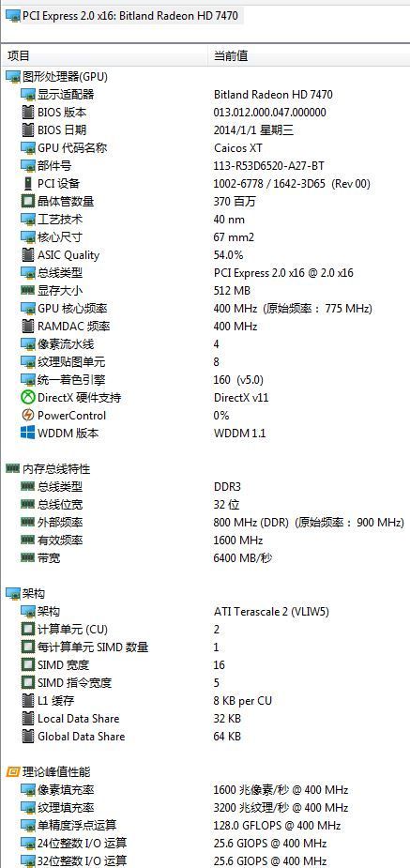Select the 带宽 row
This screenshot has width=410, height=868.
click(205, 558)
